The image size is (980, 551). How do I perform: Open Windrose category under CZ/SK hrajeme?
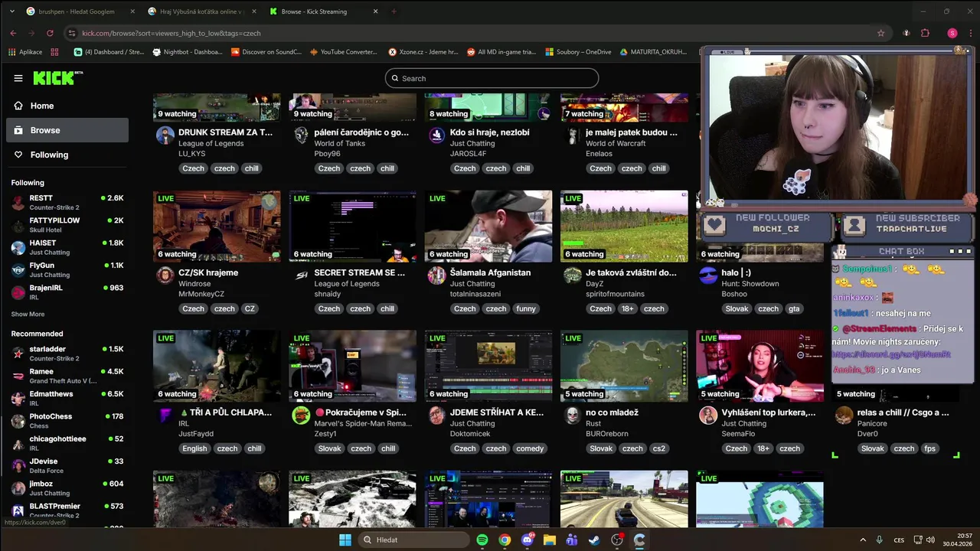pyautogui.click(x=194, y=284)
